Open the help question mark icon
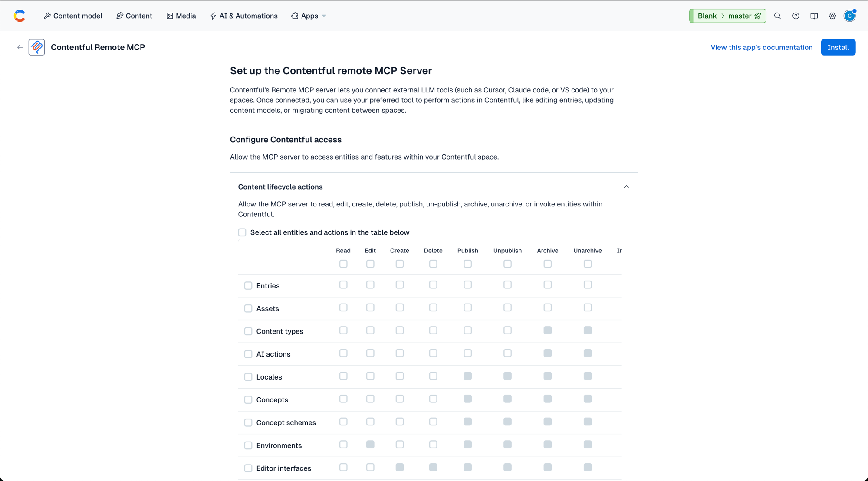The height and width of the screenshot is (481, 868). click(x=796, y=16)
